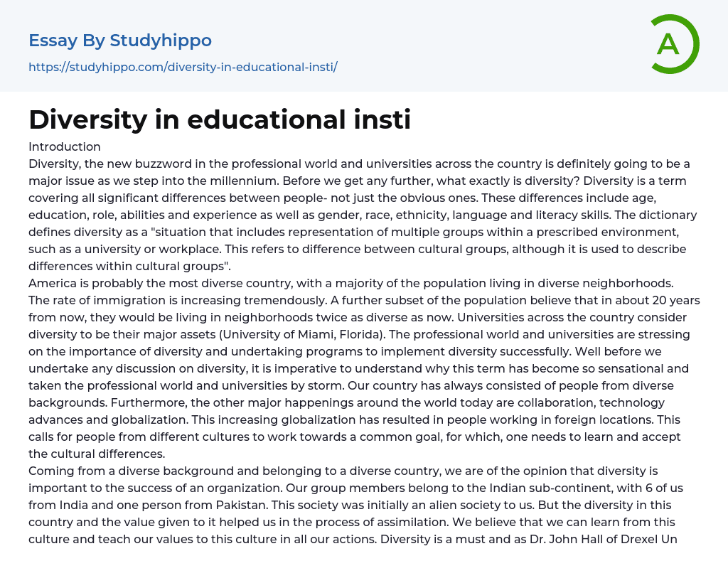
Task: Open the studyhippo.com essay URL link
Action: 183,67
